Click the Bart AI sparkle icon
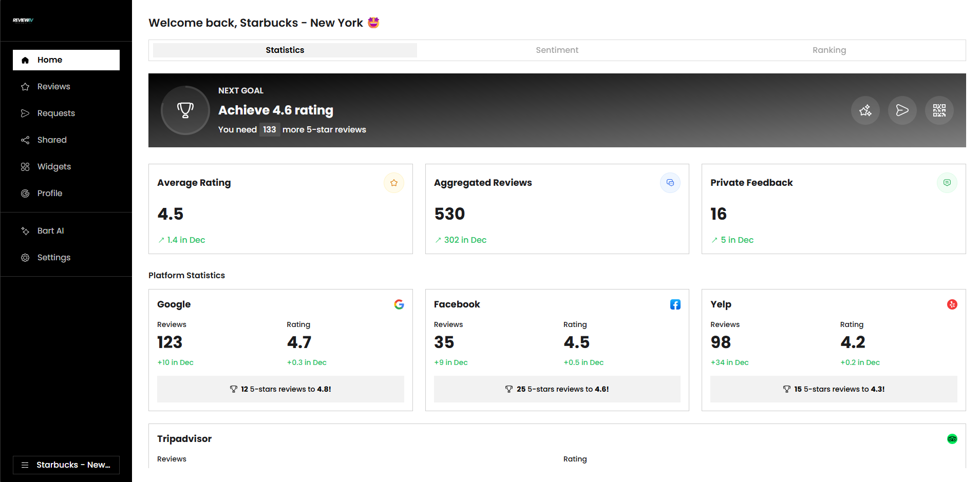The image size is (980, 482). click(x=25, y=231)
